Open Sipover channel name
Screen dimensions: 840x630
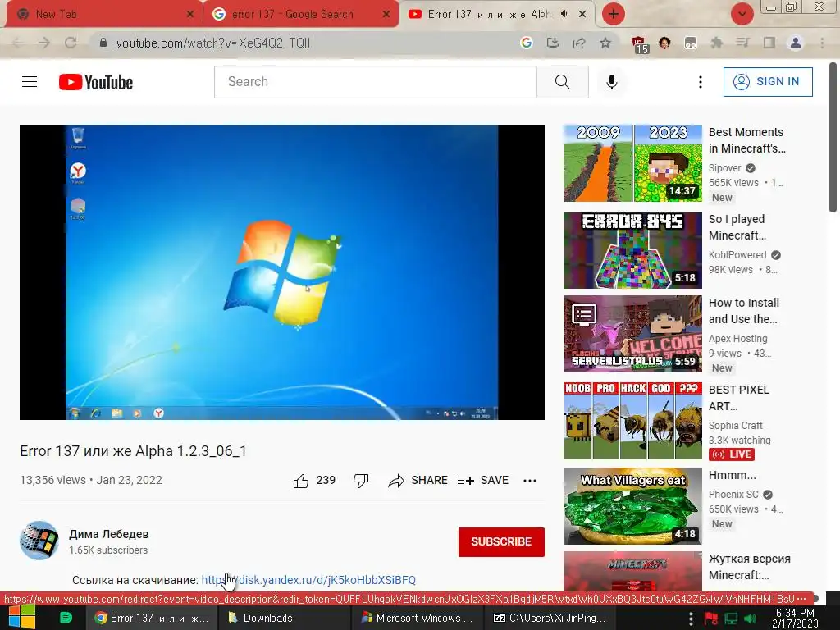[x=725, y=168]
